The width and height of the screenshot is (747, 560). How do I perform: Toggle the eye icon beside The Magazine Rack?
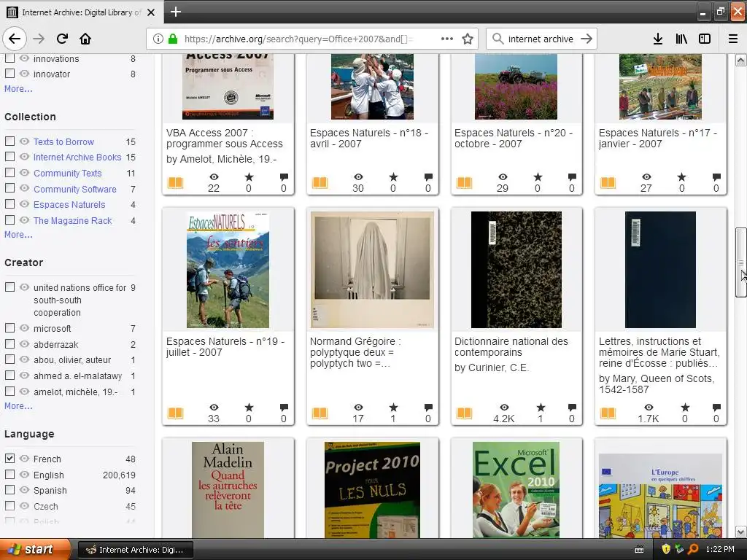tap(24, 220)
